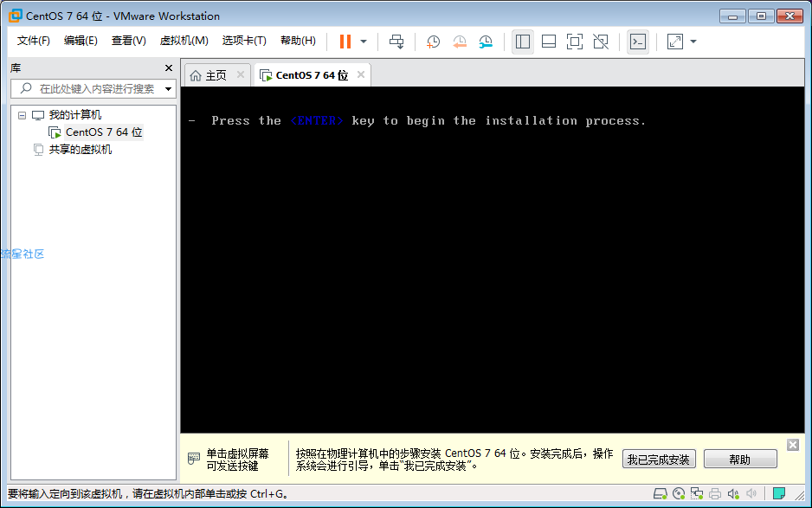The height and width of the screenshot is (508, 812).
Task: Dismiss the yellow installation hint bar
Action: click(793, 445)
